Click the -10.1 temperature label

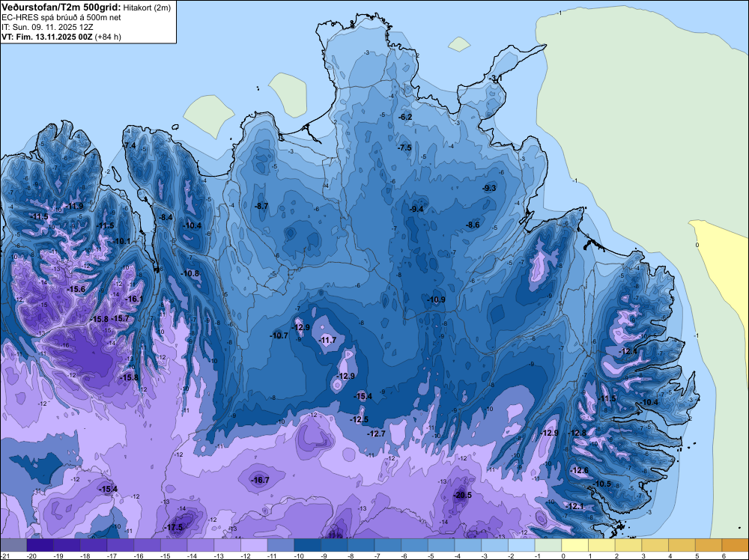[122, 241]
